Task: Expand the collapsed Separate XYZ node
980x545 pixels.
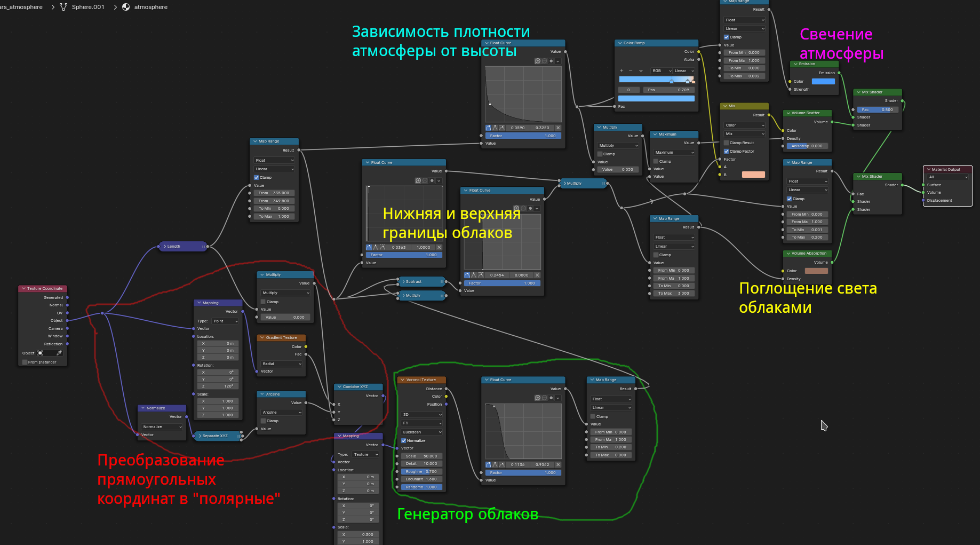Action: pyautogui.click(x=200, y=436)
